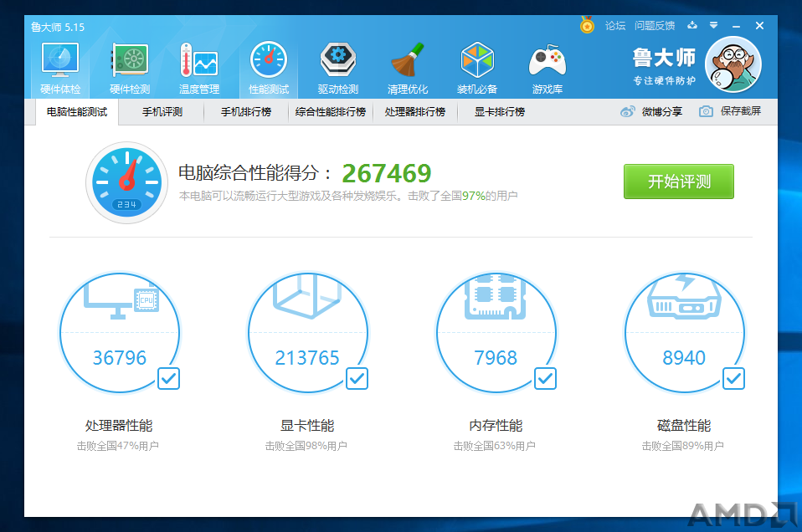The height and width of the screenshot is (532, 802).
Task: Open 硬件体检 hardware checkup section
Action: 60,69
